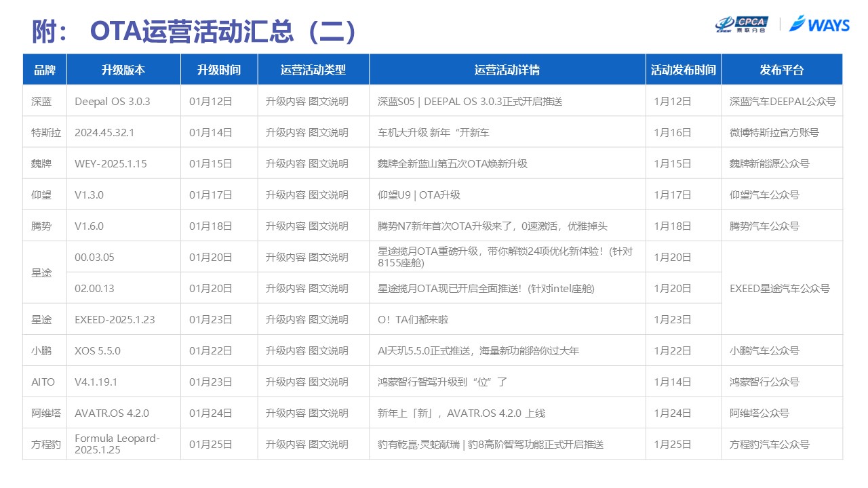Select detail O！TA们都来啦
Viewport: 868px width, 488px height.
(413, 320)
